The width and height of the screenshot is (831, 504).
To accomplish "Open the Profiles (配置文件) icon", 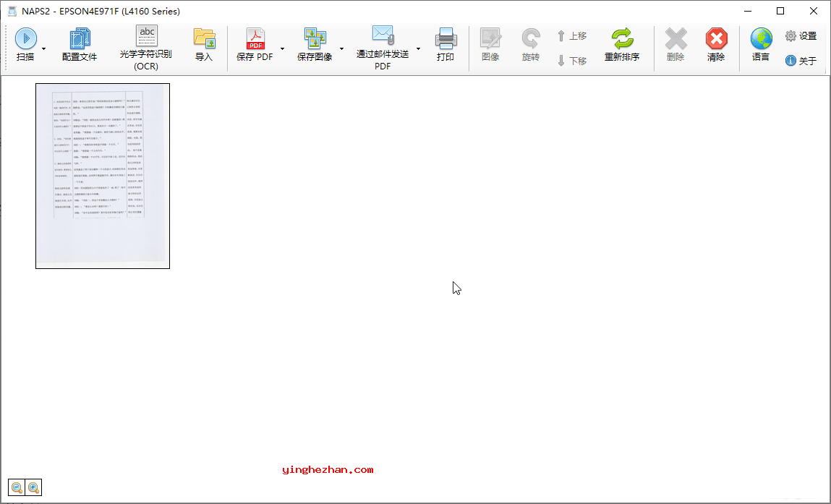I will tap(80, 39).
